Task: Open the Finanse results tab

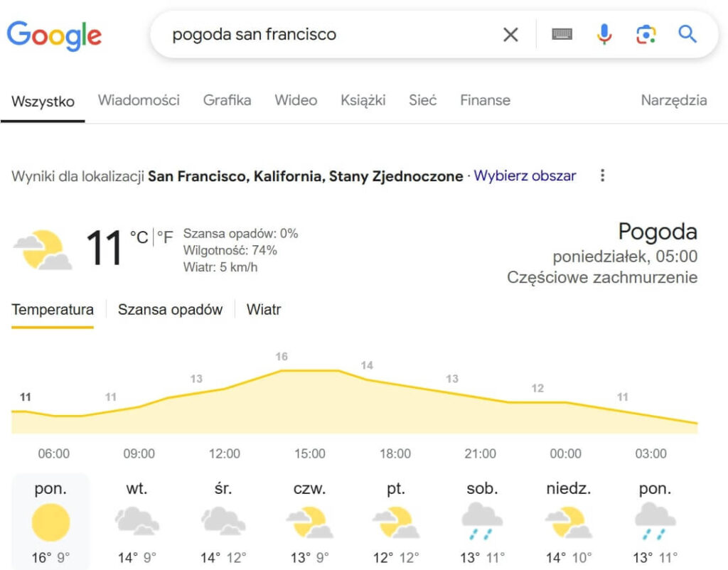Action: tap(485, 100)
